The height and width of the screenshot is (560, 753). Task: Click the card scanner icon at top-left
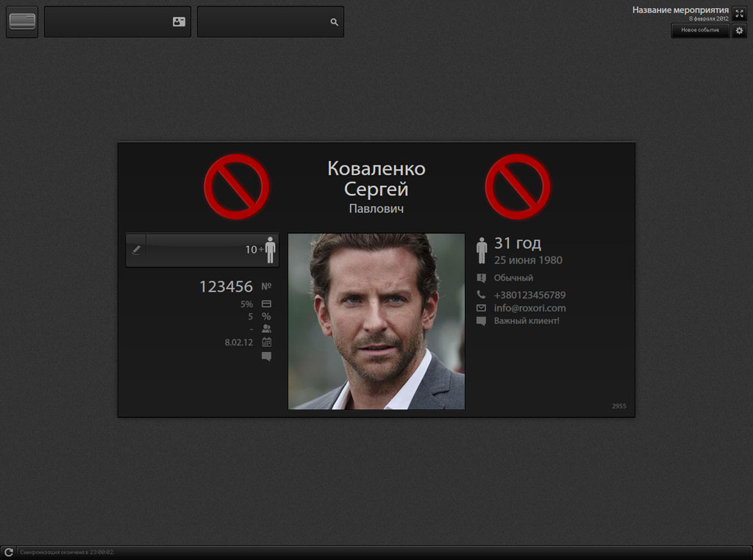[22, 21]
